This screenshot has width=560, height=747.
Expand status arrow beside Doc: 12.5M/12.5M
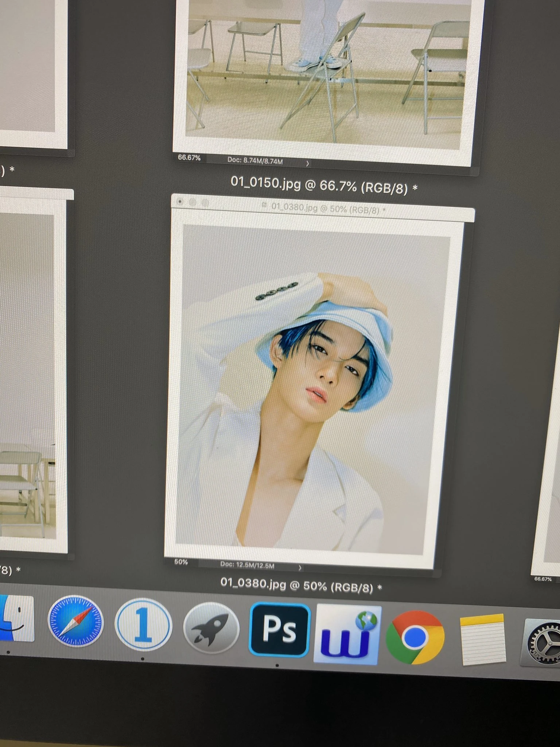[x=300, y=568]
